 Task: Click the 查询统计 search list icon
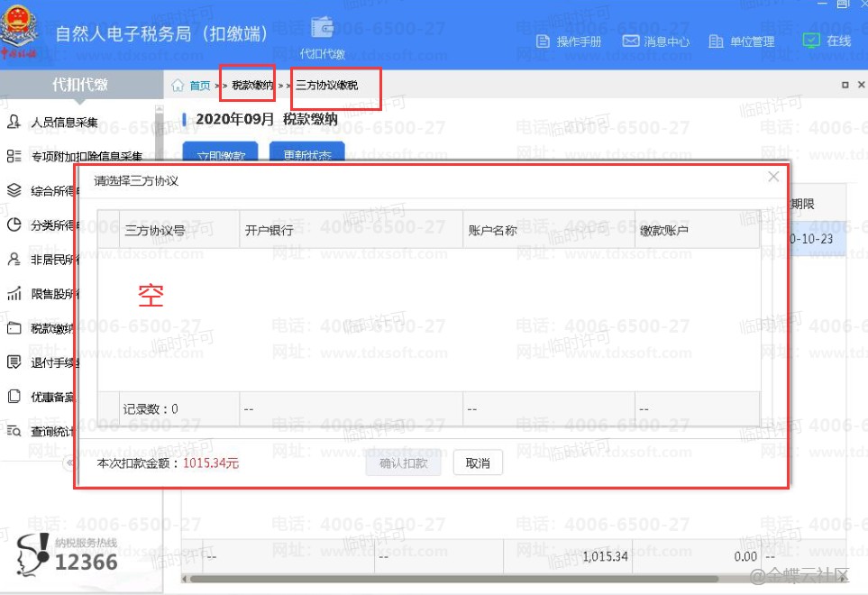click(x=14, y=431)
